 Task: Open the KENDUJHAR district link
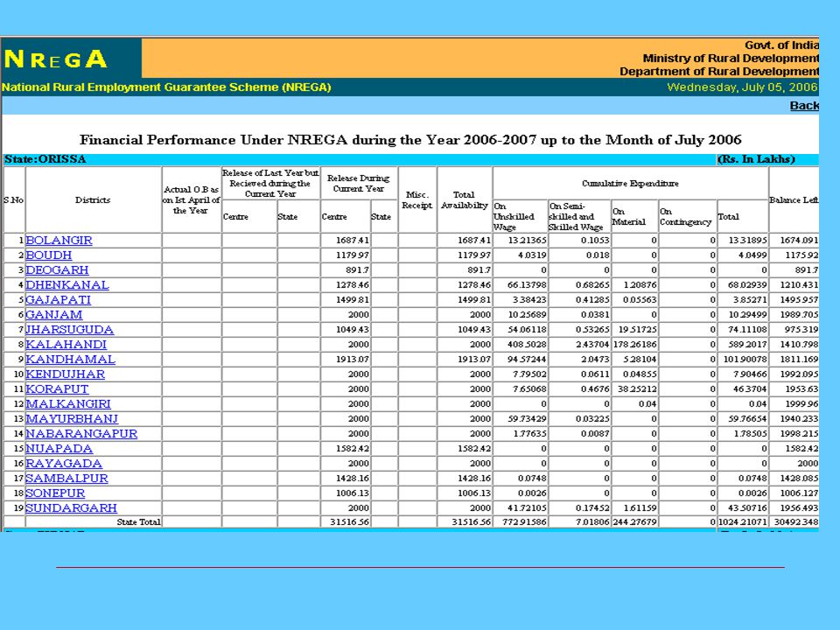66,374
